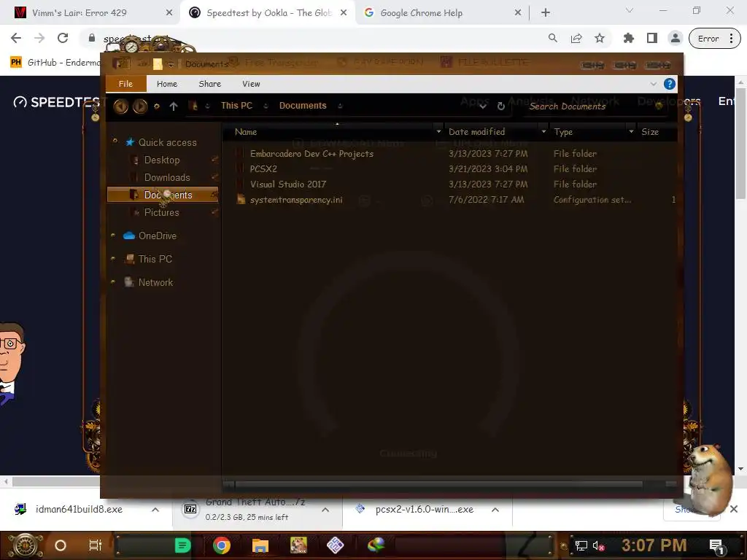Close the Chrome downloads bar
This screenshot has width=747, height=560.
coord(734,509)
